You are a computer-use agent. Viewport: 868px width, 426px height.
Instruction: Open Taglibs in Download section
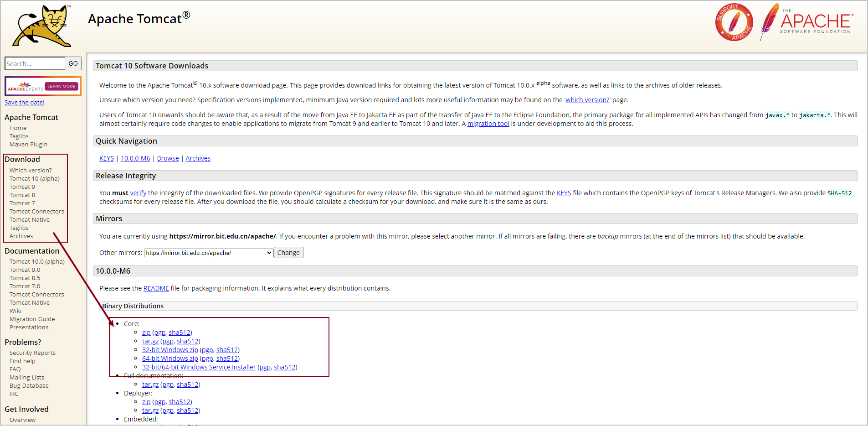(19, 228)
